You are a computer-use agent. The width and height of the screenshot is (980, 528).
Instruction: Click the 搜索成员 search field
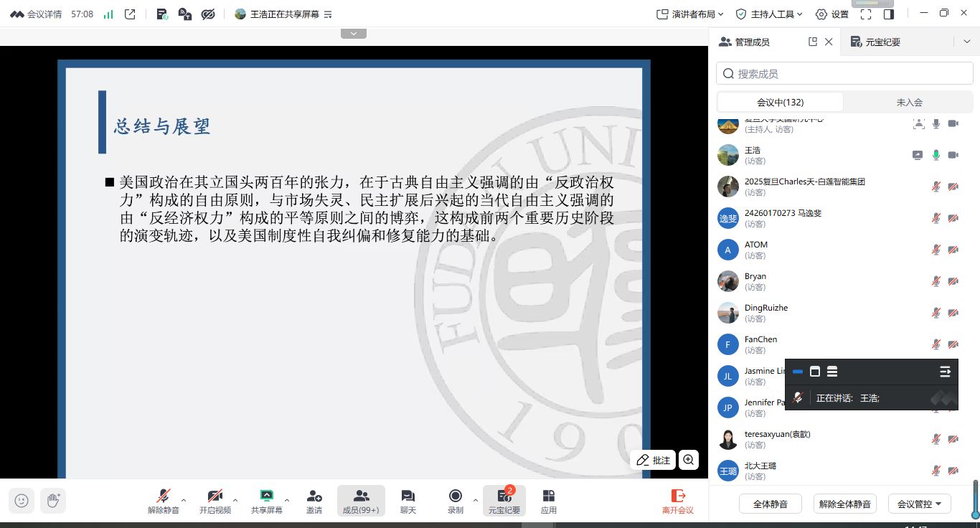844,73
